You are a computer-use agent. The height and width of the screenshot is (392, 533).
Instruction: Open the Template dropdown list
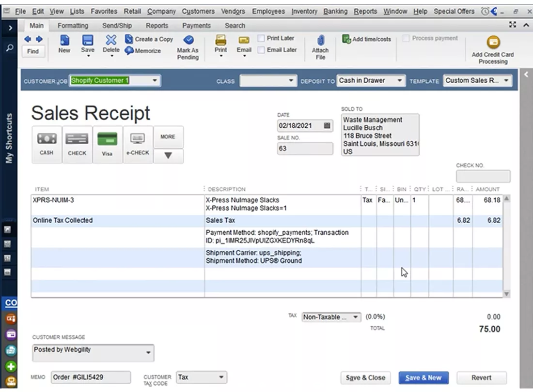pyautogui.click(x=506, y=81)
